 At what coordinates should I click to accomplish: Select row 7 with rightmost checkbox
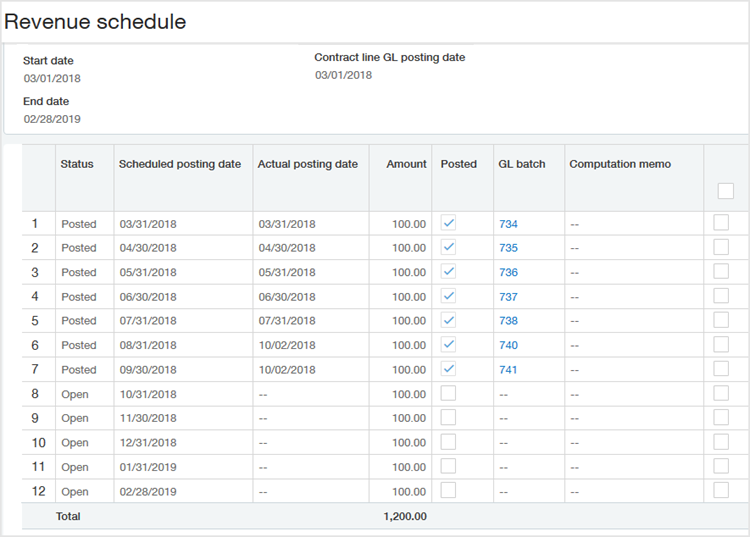721,369
